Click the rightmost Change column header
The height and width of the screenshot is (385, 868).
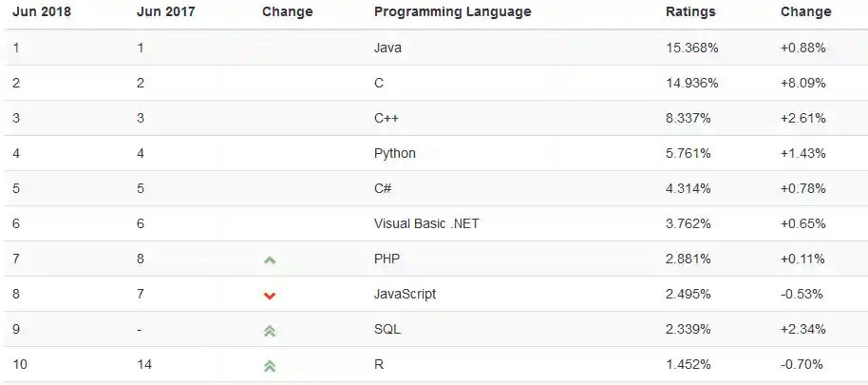click(806, 11)
